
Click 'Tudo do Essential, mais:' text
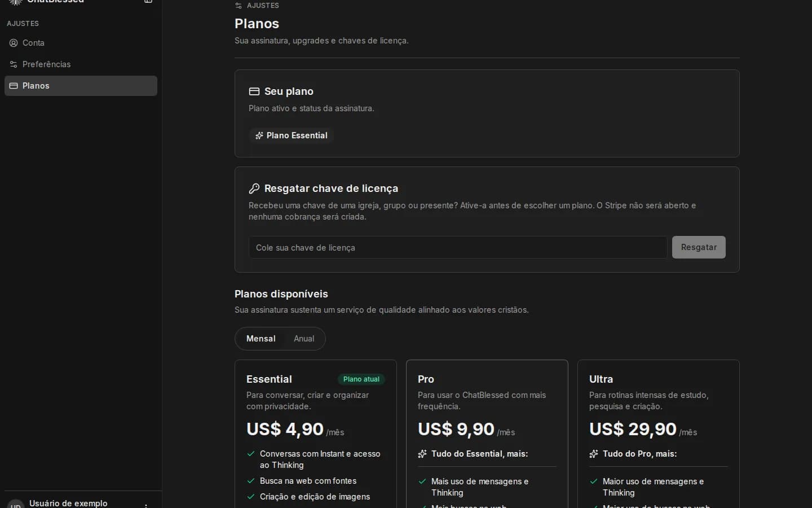[x=480, y=454]
